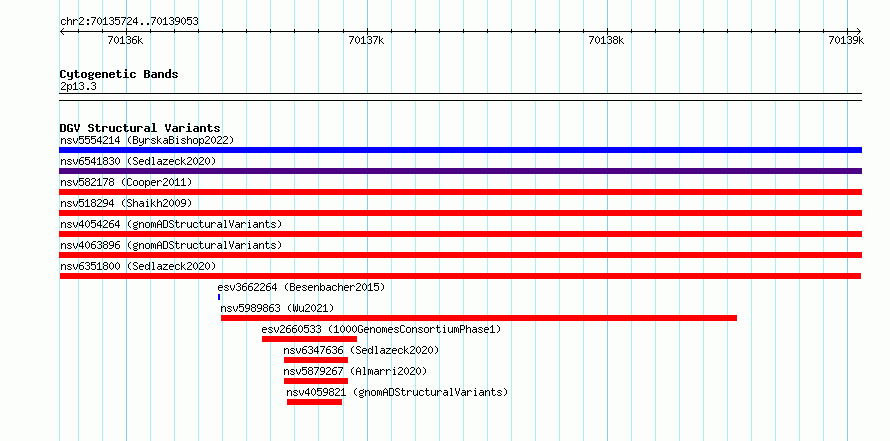Viewport: 890px width, 441px height.
Task: Select the red bar under nsv5879267
Action: pos(316,381)
